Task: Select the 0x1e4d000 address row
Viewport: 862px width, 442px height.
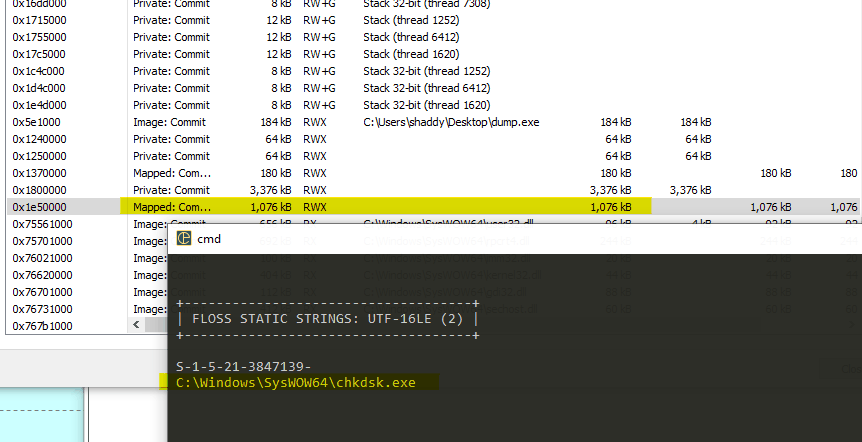Action: pyautogui.click(x=39, y=105)
